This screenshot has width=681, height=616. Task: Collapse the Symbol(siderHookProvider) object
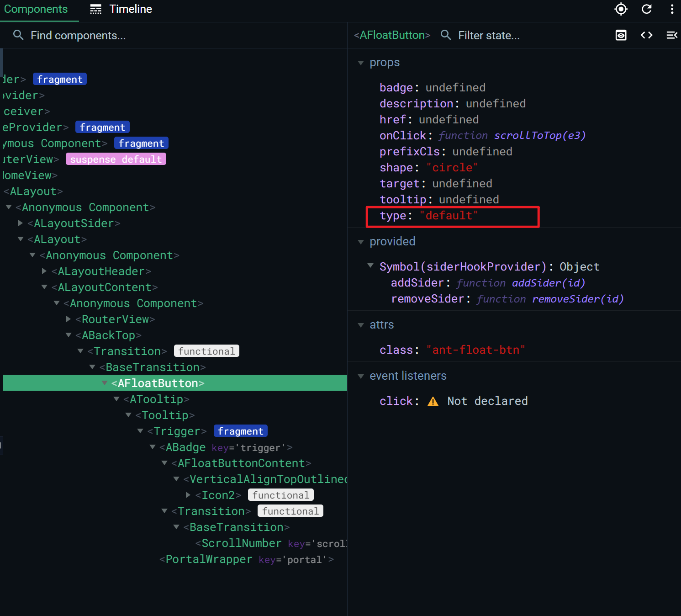pos(370,266)
